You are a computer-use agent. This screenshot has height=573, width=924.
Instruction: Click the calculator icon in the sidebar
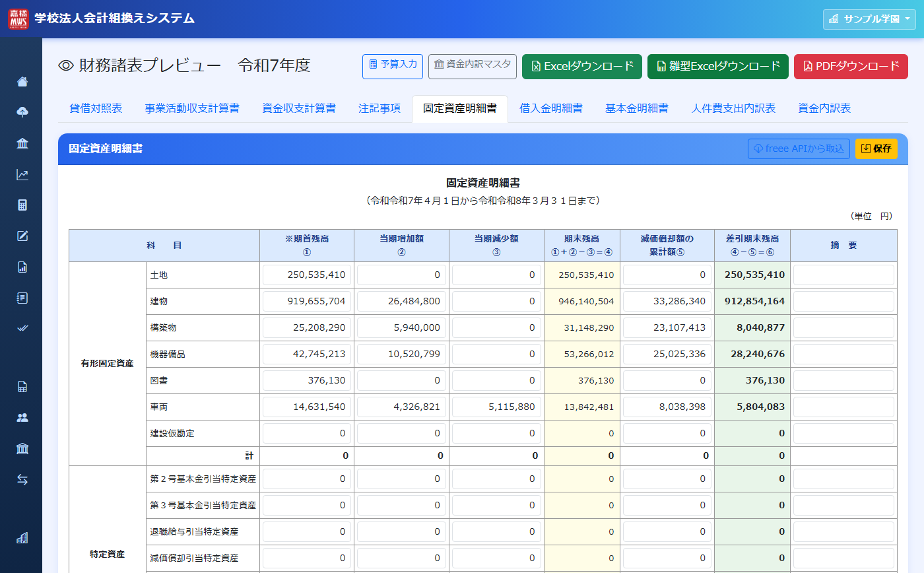pyautogui.click(x=22, y=205)
